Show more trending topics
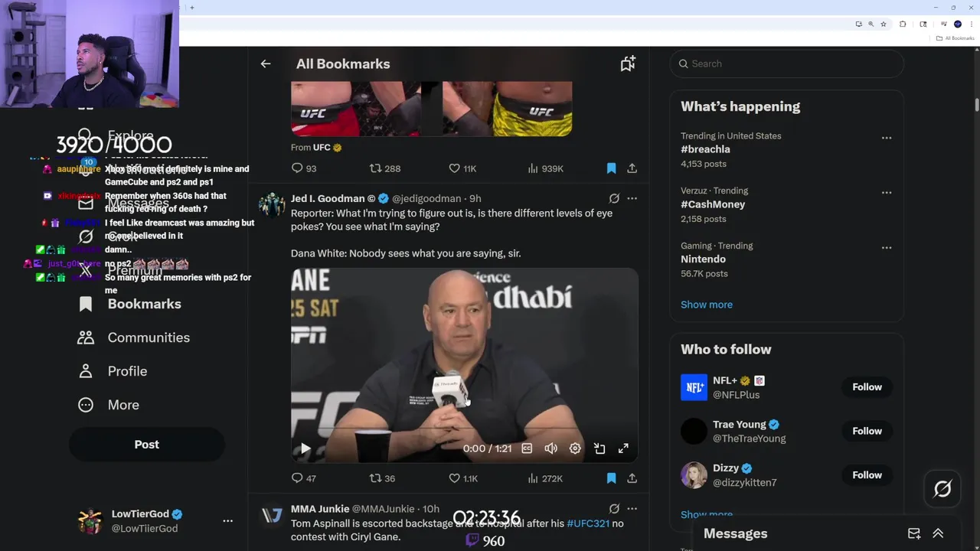Image resolution: width=980 pixels, height=551 pixels. [707, 305]
